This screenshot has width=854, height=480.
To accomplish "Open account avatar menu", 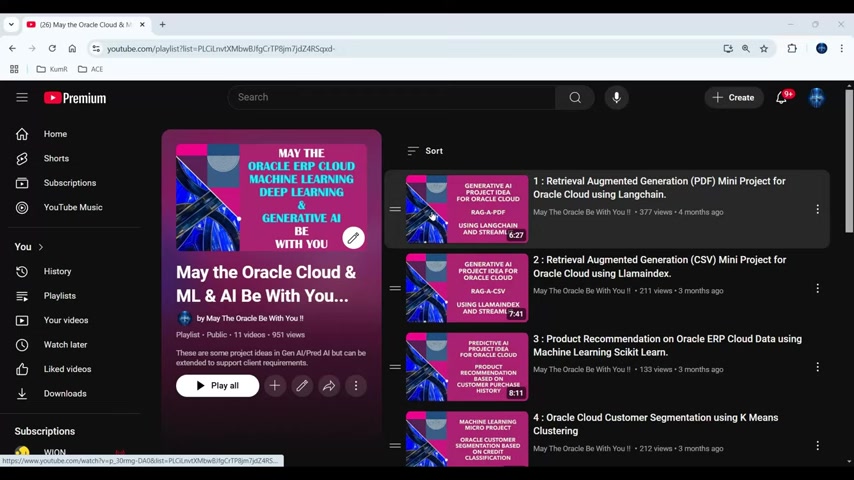I will (x=816, y=98).
